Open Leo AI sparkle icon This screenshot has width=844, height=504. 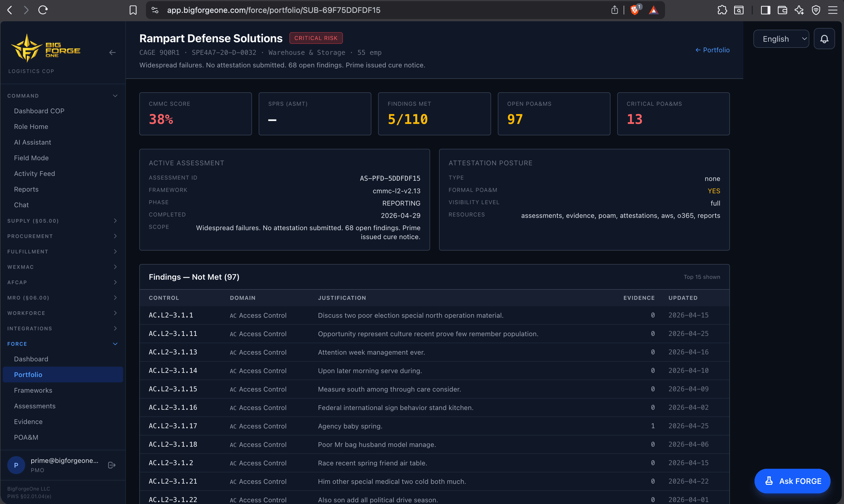click(x=799, y=10)
